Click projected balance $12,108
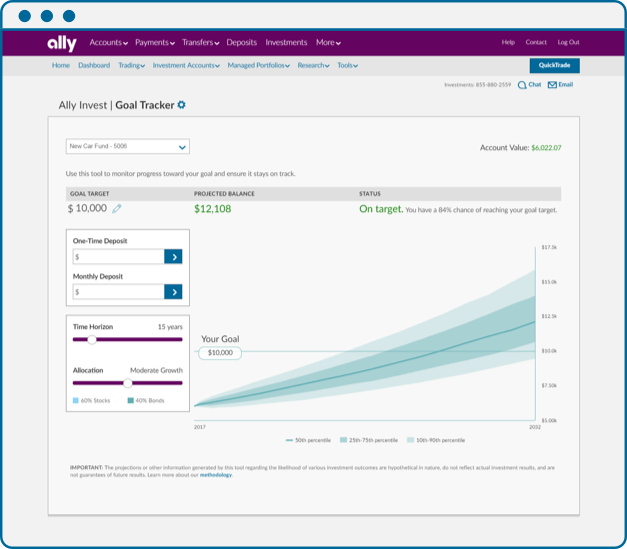This screenshot has width=627, height=549. click(x=212, y=209)
